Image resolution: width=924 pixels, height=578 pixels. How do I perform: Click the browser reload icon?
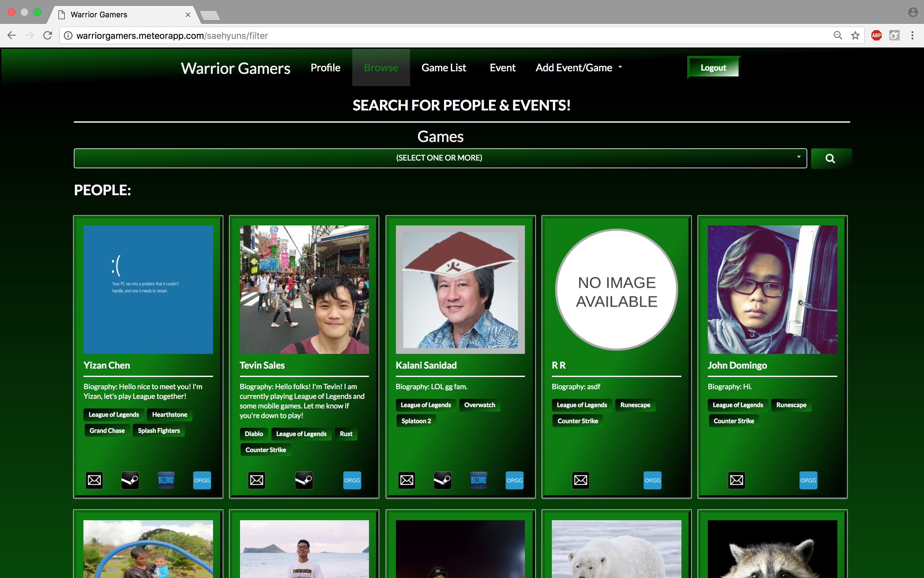(x=47, y=36)
